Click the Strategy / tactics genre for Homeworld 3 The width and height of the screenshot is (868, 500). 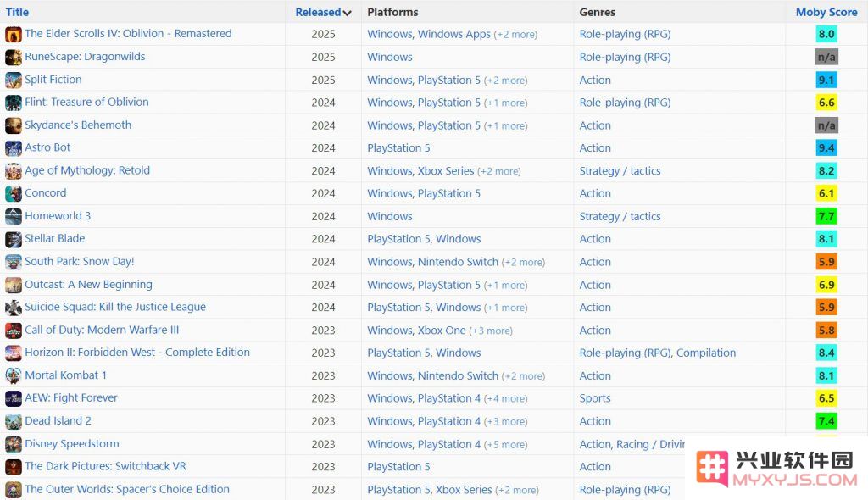(x=620, y=216)
